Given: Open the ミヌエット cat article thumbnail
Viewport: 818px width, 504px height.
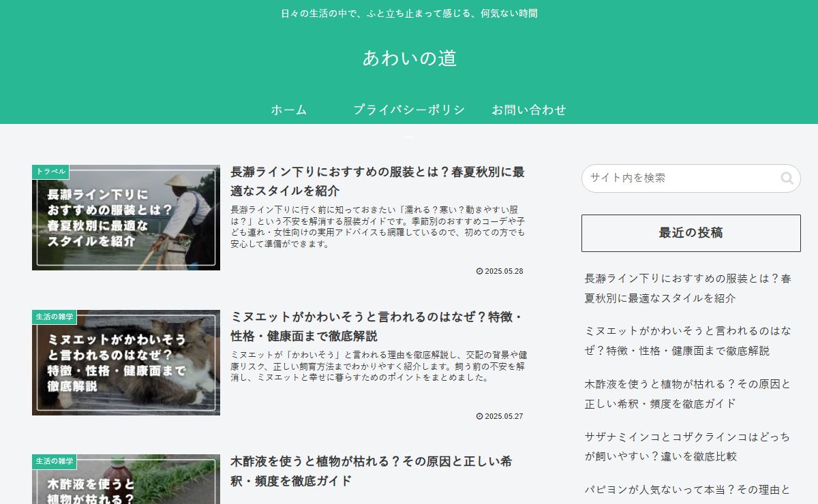Looking at the screenshot, I should tap(126, 362).
